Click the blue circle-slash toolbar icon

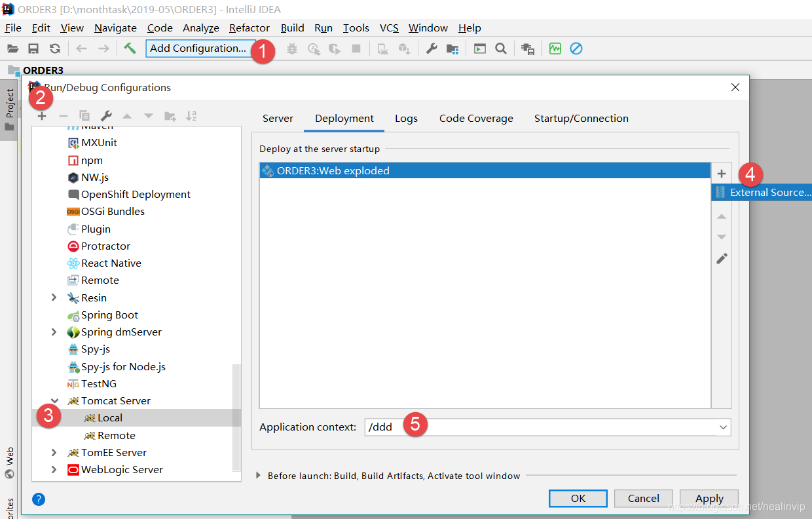coord(576,48)
